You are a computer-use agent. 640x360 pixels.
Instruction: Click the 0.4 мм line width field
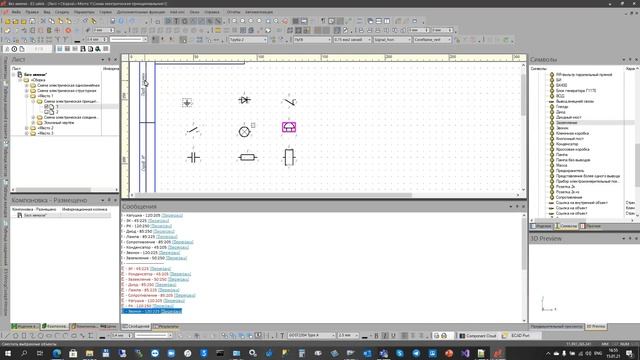click(97, 40)
